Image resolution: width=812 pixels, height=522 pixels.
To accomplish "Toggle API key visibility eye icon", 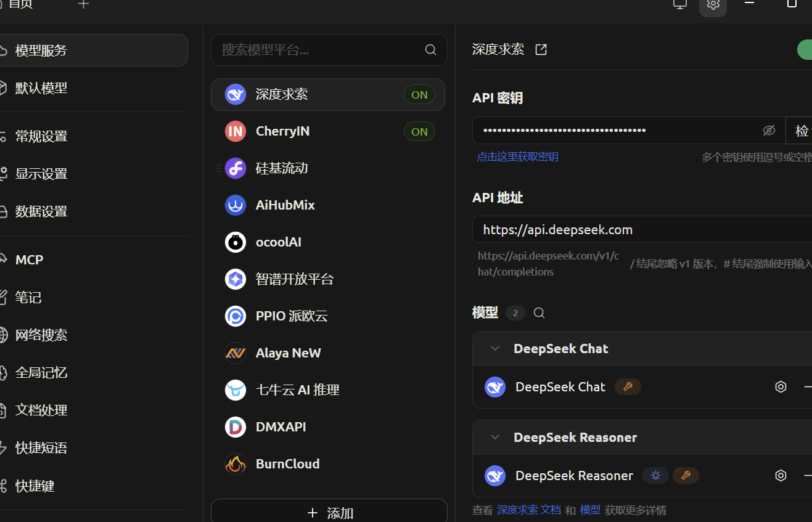I will [769, 131].
